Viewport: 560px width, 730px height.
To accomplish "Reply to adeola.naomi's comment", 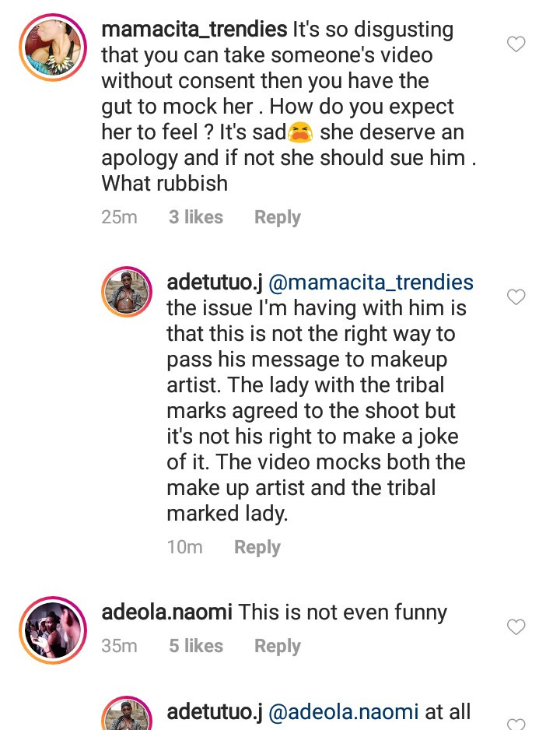I will point(277,646).
